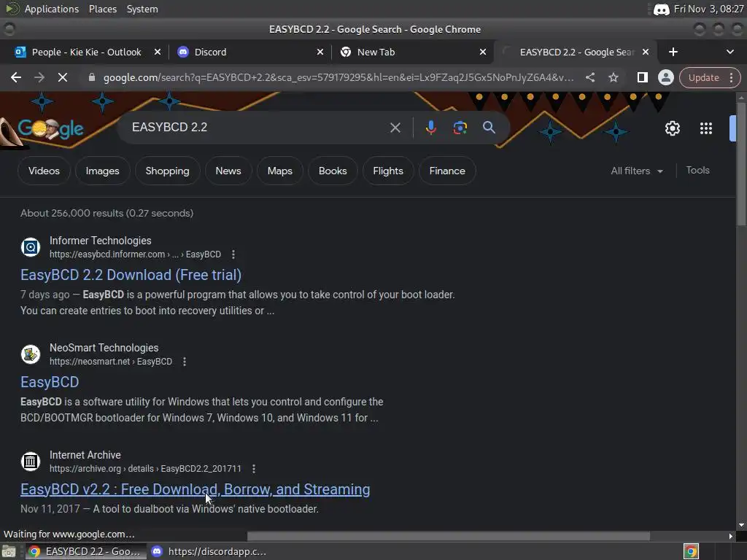
Task: Filter results by Shopping
Action: tap(167, 171)
